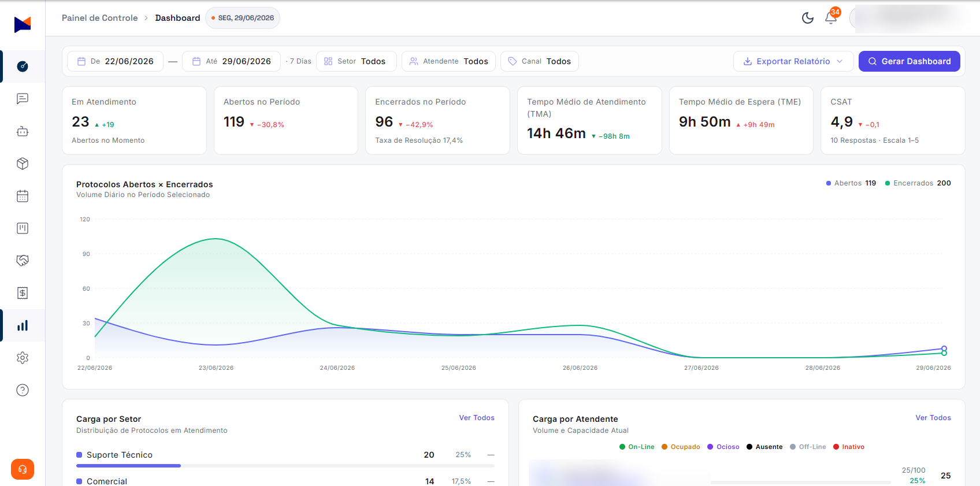
Task: Open the bar chart reports sidebar icon
Action: click(x=23, y=325)
